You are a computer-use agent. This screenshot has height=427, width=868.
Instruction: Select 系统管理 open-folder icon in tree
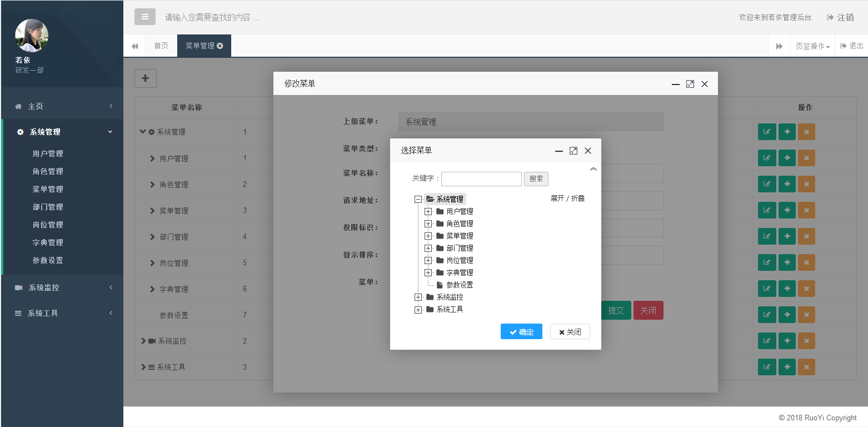(x=430, y=199)
